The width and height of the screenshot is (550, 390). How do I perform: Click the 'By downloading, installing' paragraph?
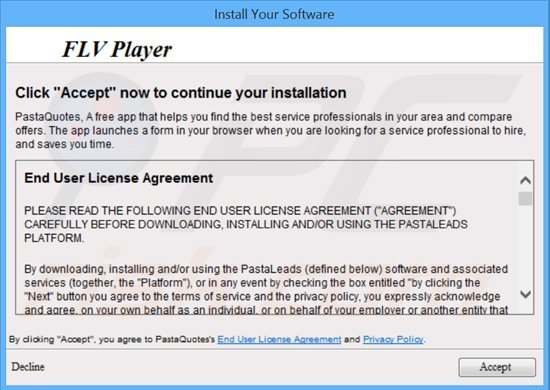(x=266, y=290)
